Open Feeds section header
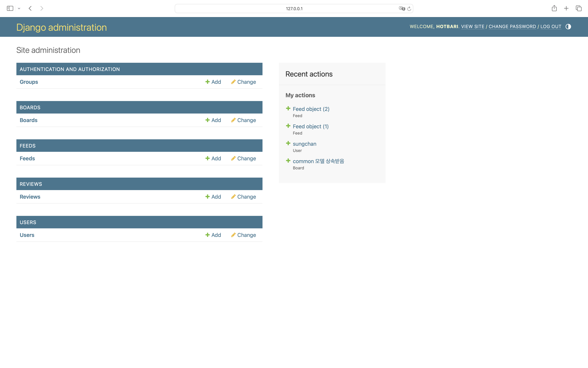 coord(28,146)
